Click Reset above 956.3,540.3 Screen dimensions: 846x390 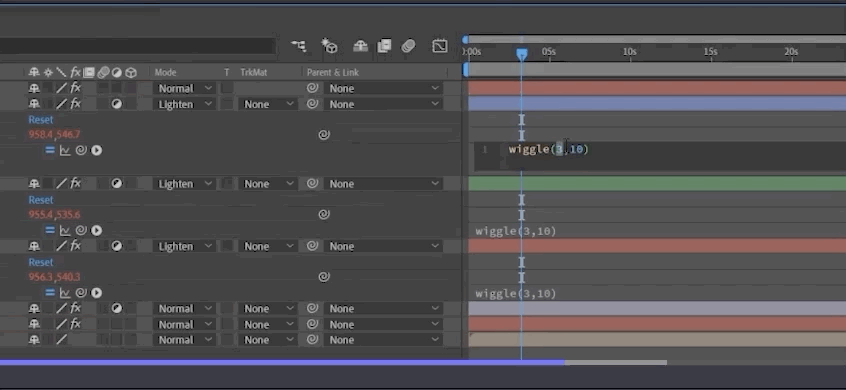pyautogui.click(x=41, y=262)
